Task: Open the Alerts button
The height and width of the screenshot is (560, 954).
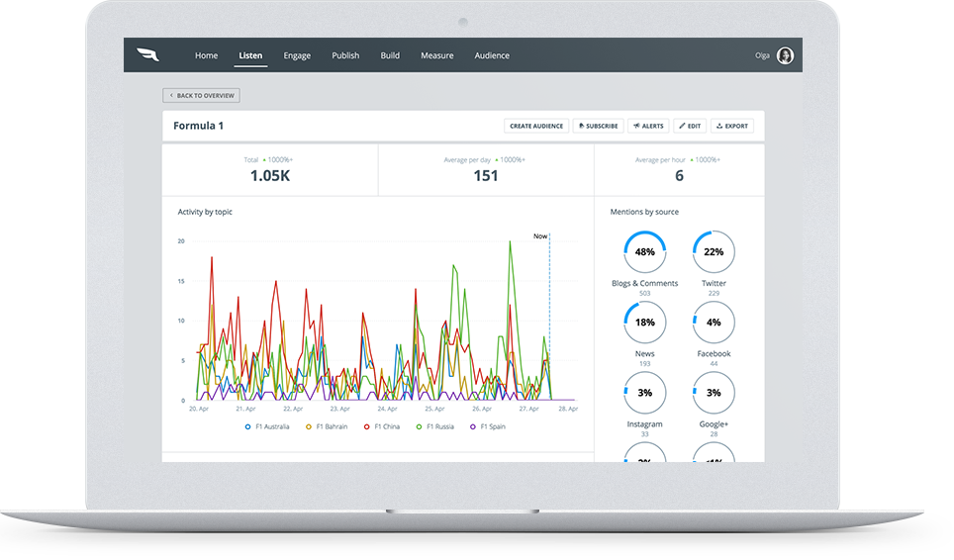Action: click(648, 126)
